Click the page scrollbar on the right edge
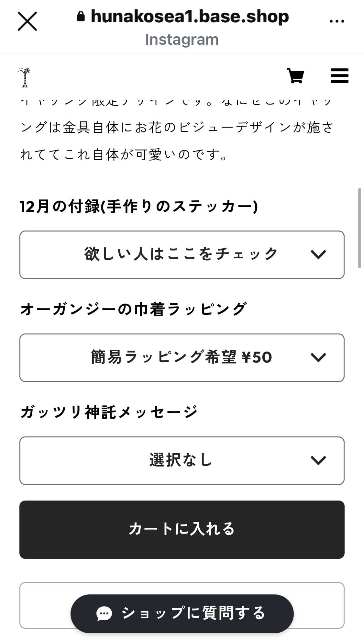The image size is (364, 643). pos(359,228)
